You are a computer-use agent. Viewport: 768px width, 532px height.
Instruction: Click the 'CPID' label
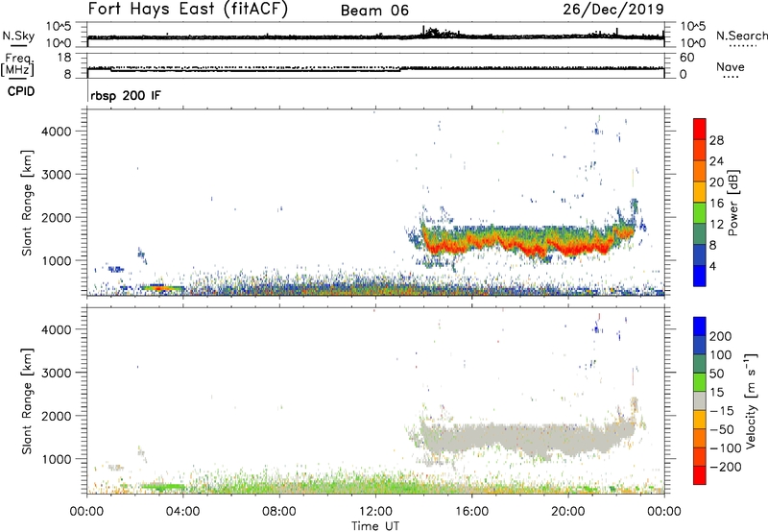point(21,91)
